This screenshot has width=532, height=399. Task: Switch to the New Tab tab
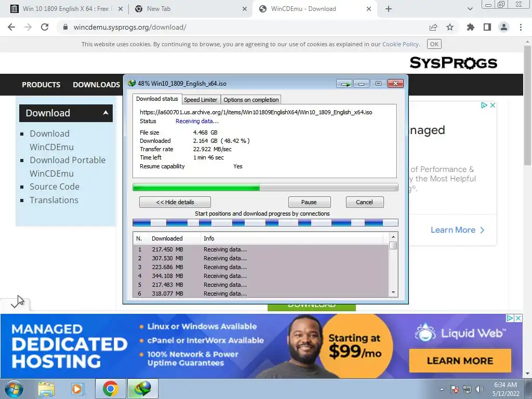(190, 9)
